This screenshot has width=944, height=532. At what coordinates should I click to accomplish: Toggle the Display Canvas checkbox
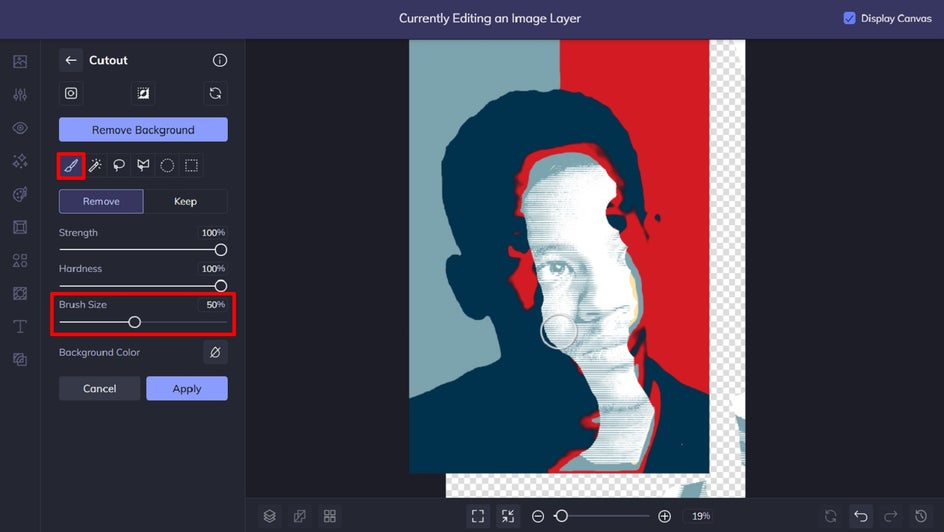[849, 18]
